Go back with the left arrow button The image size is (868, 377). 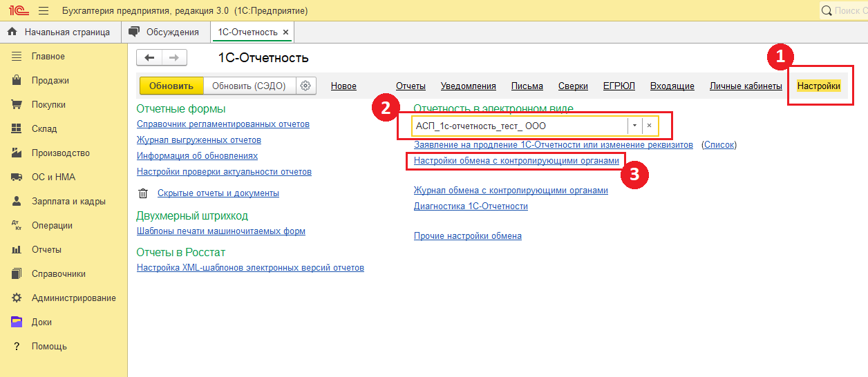[149, 58]
